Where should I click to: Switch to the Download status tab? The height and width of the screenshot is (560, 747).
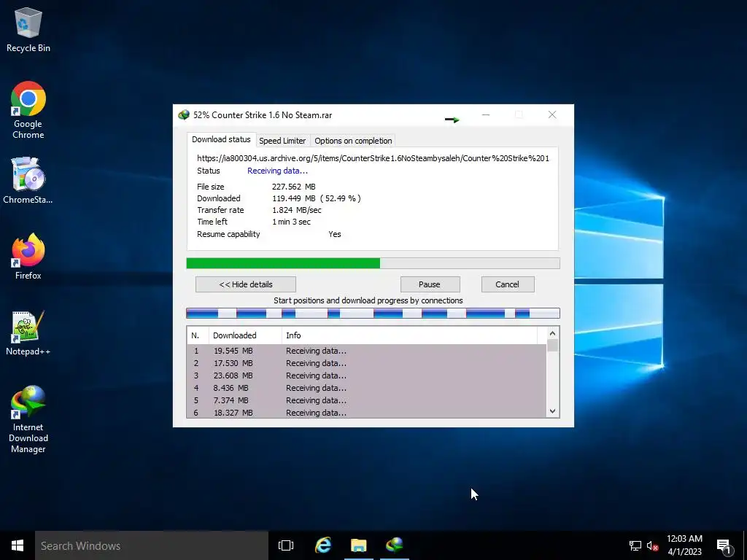point(221,139)
